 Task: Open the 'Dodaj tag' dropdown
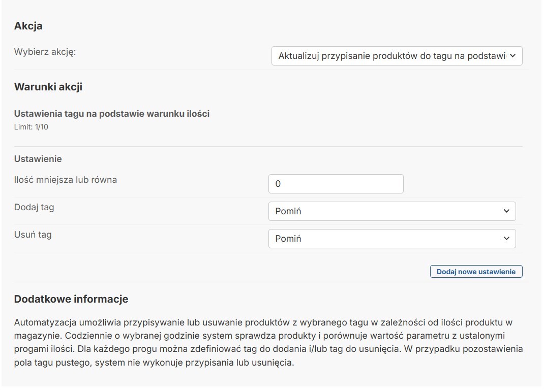(x=392, y=211)
